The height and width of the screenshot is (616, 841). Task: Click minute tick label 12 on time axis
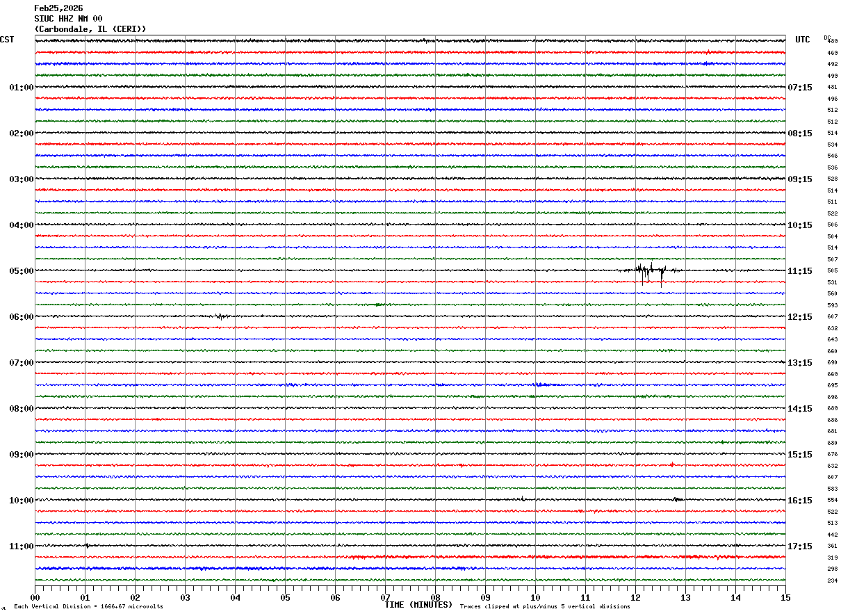(x=635, y=597)
